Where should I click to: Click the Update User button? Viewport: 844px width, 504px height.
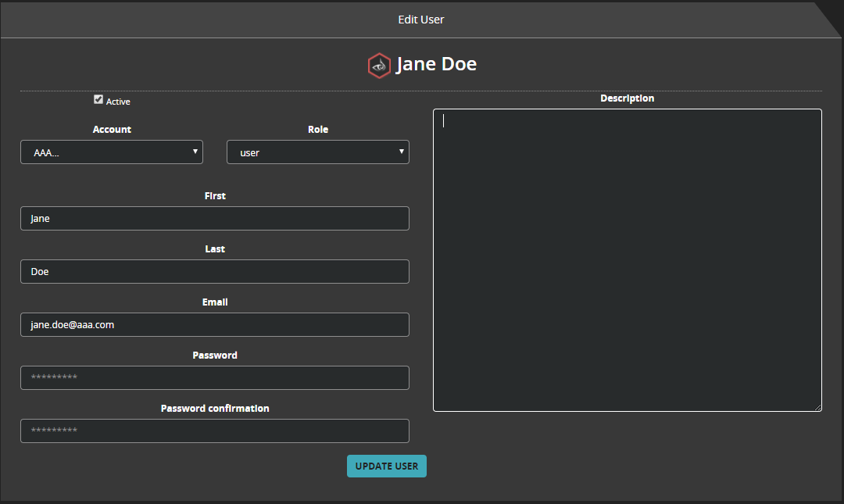pos(387,466)
